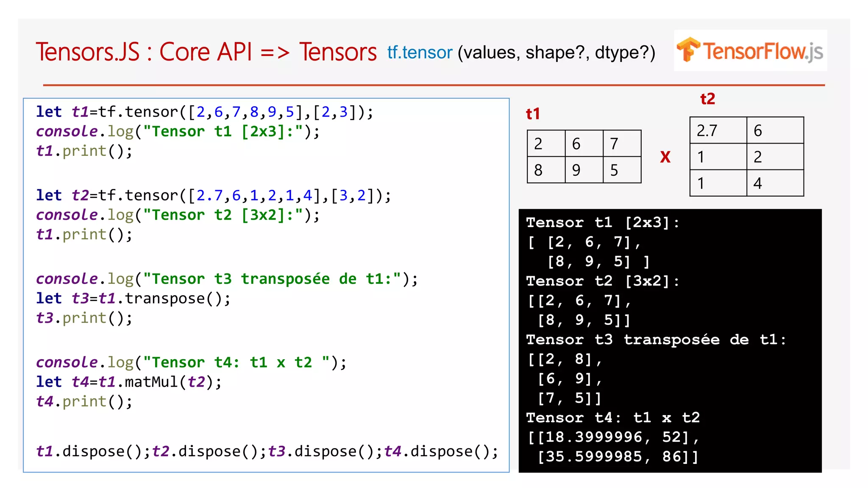
Task: Click console output 'Tensor t2 [3x2]:'
Action: pyautogui.click(x=603, y=281)
